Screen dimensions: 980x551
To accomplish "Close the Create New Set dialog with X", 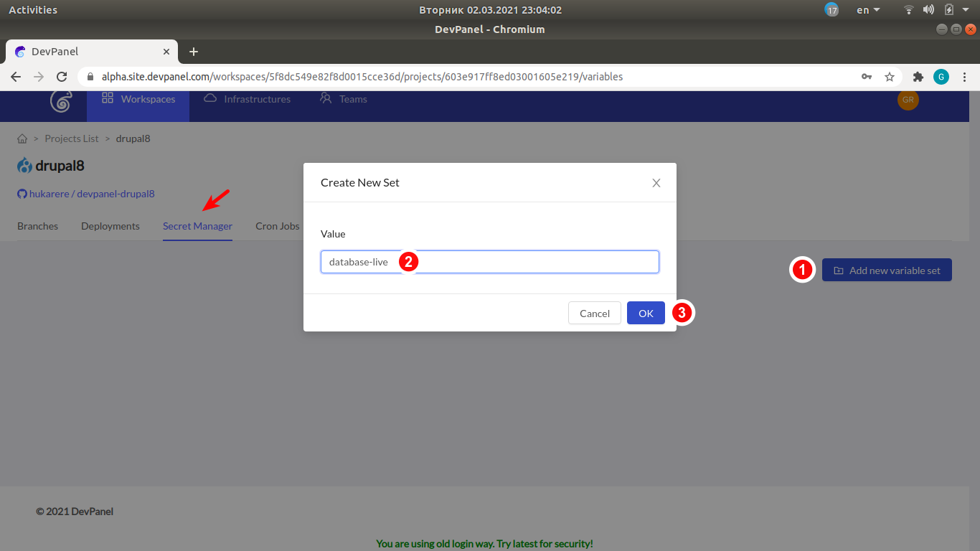I will click(656, 183).
